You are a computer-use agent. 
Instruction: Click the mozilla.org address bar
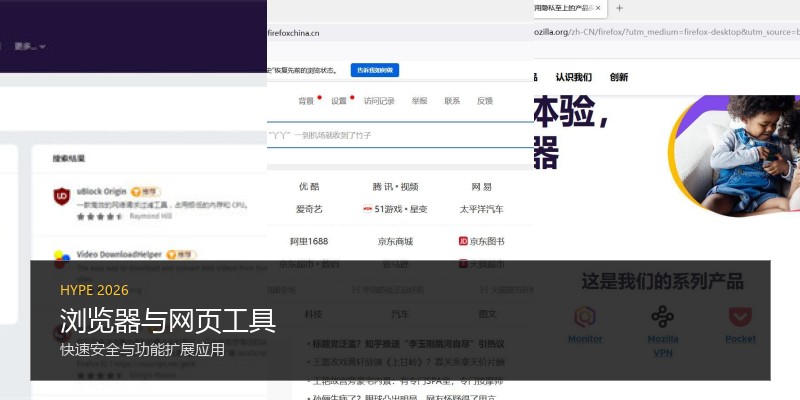[667, 32]
